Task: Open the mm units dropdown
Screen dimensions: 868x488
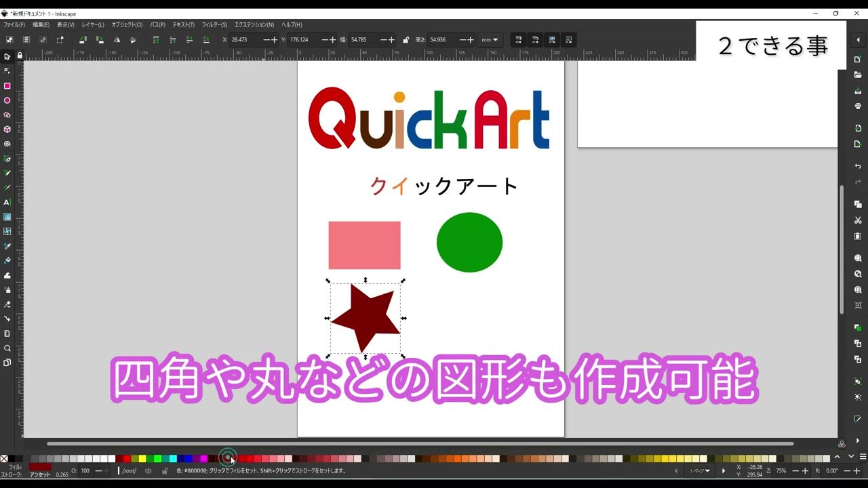Action: click(x=490, y=40)
